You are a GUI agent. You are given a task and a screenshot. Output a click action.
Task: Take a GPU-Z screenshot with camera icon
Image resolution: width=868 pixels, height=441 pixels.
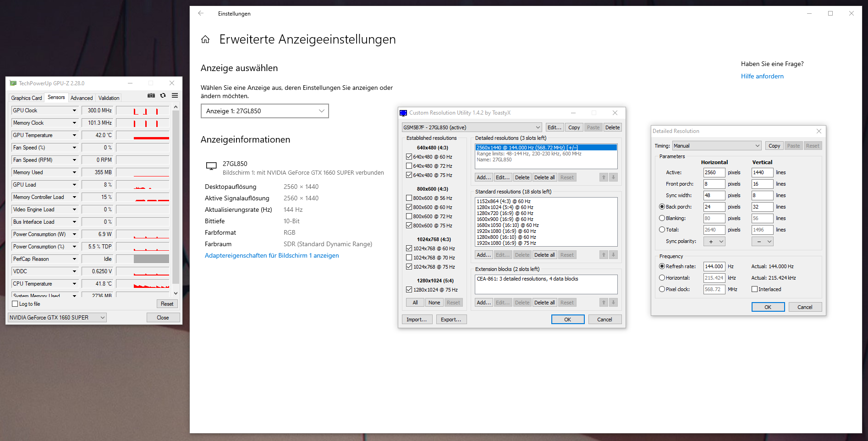(x=151, y=95)
